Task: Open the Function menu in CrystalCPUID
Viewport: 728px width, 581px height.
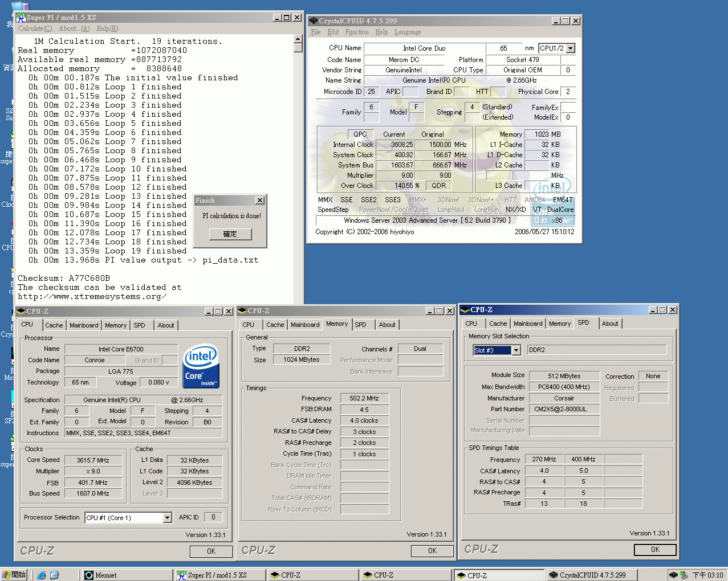Action: click(x=357, y=32)
